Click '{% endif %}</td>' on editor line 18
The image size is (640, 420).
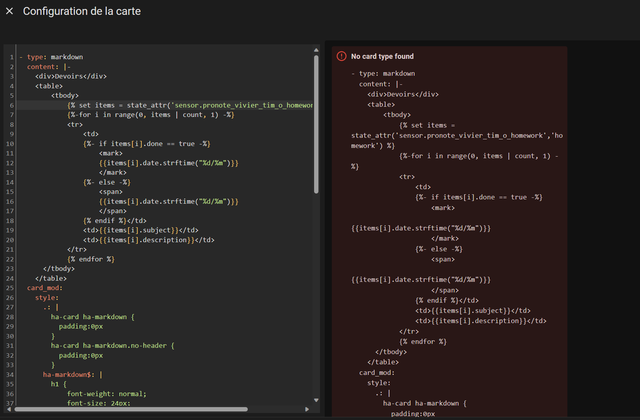tap(115, 221)
